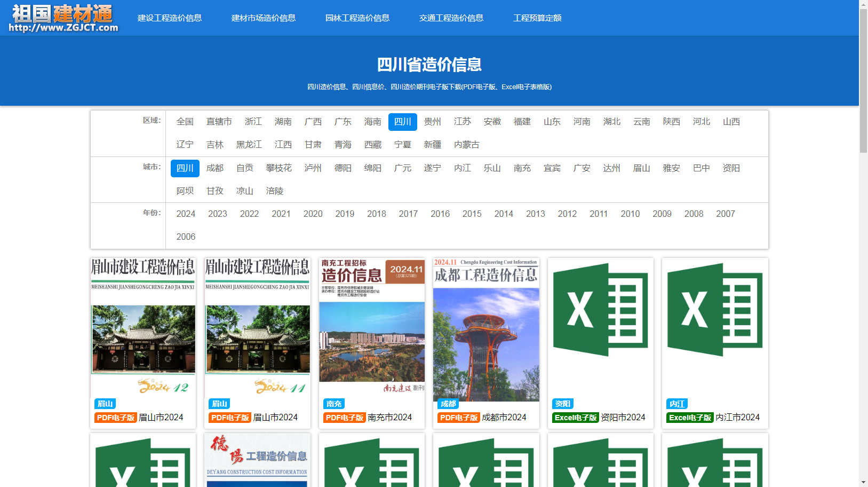Viewport: 868px width, 487px height.
Task: Open 德阳工程造价信息 cover thumbnail
Action: 258,460
